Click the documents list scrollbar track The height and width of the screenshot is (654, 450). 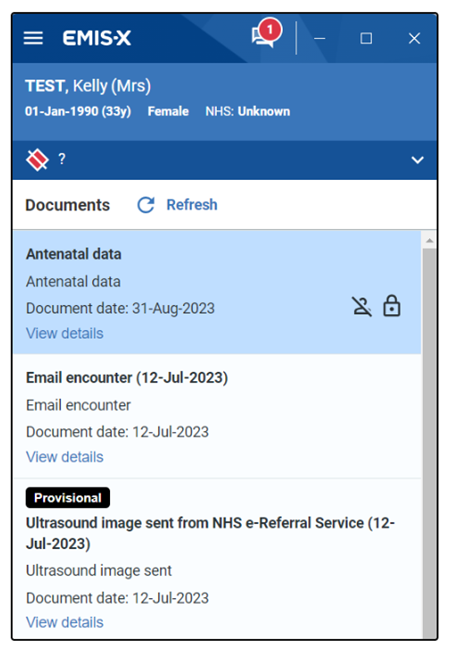429,442
